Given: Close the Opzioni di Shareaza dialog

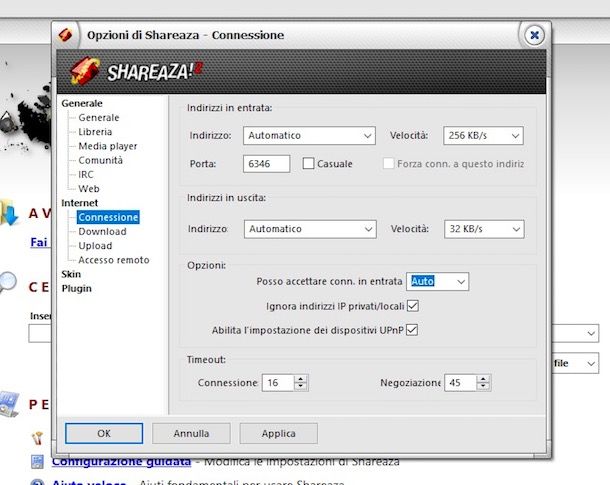Looking at the screenshot, I should (534, 35).
